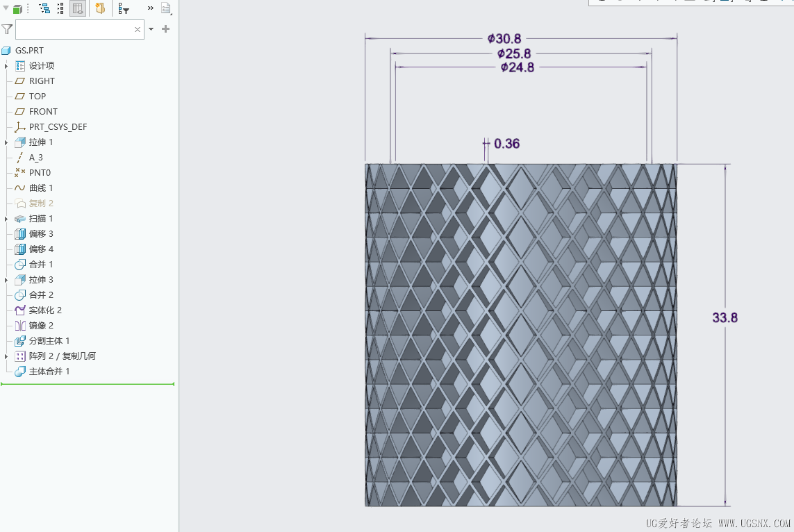Select the 镜像 2 mirror feature
This screenshot has height=532, width=794.
pos(34,326)
